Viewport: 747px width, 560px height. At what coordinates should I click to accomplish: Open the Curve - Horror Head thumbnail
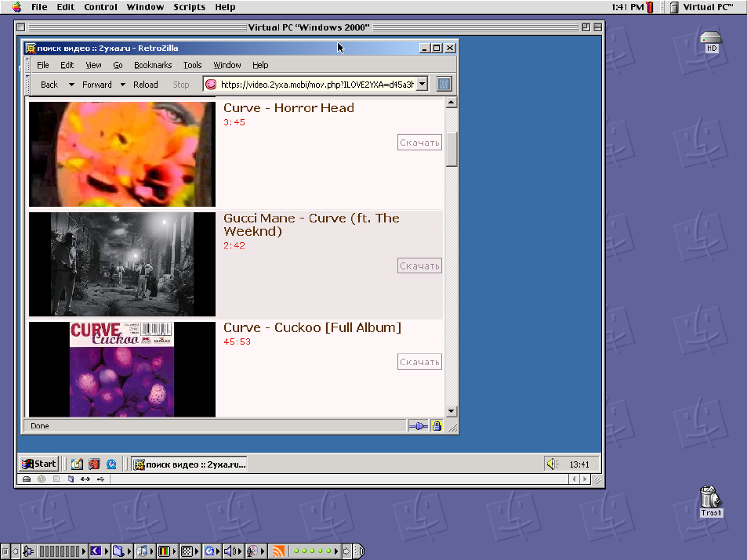(122, 154)
